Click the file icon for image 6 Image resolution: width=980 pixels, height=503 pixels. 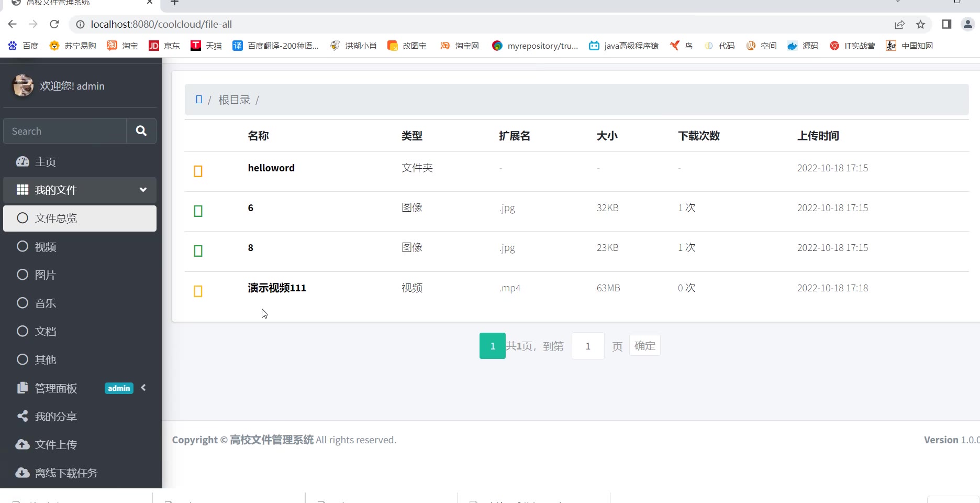click(x=198, y=211)
